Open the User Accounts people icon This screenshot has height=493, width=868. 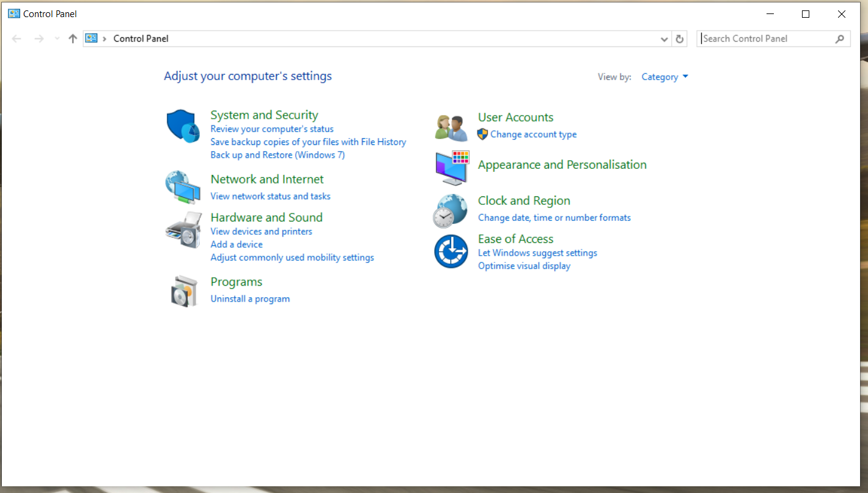(451, 127)
